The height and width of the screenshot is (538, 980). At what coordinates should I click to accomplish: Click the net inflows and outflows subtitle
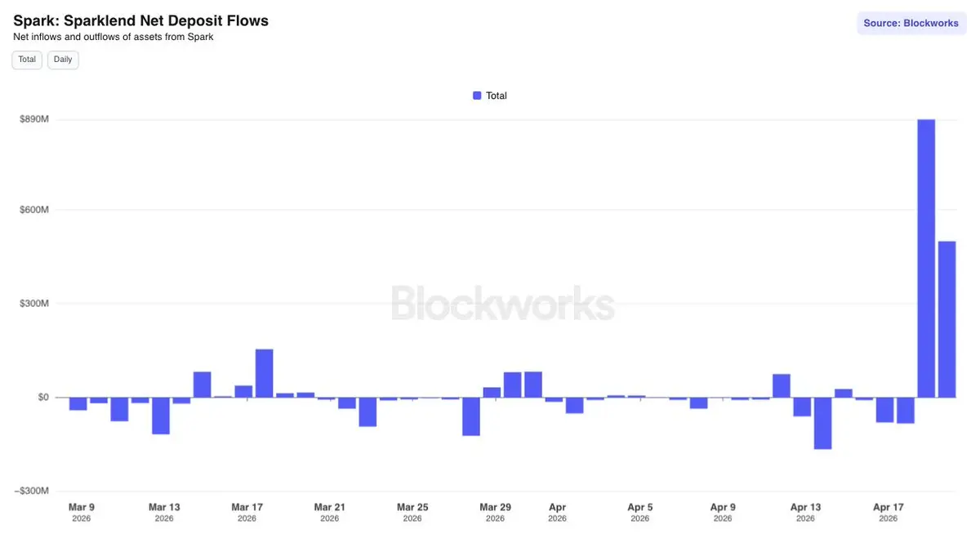pos(114,37)
